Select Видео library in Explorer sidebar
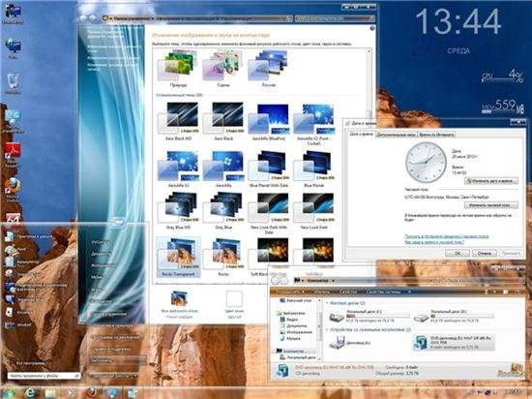 pyautogui.click(x=289, y=320)
